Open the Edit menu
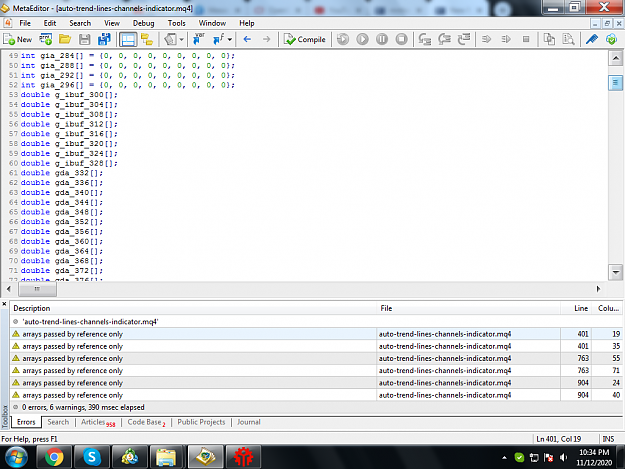 pyautogui.click(x=50, y=23)
